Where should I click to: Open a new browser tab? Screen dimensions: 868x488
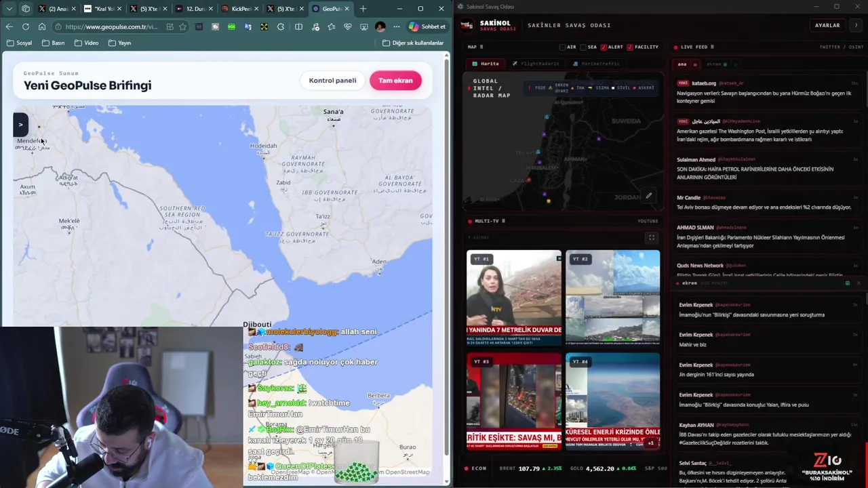point(363,9)
